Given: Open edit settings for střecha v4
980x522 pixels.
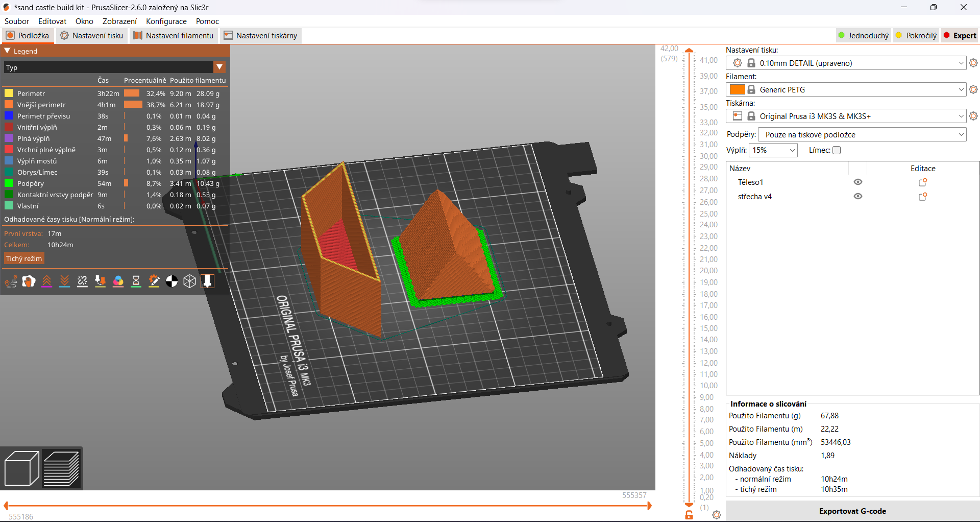Looking at the screenshot, I should 922,197.
